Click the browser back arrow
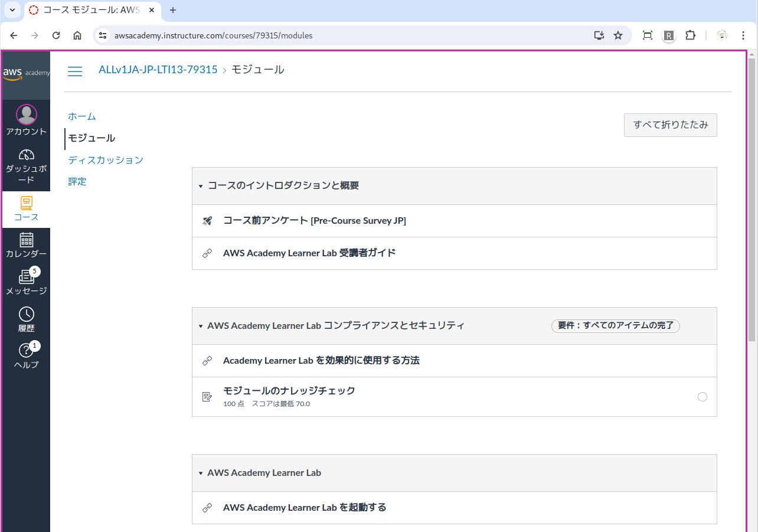The height and width of the screenshot is (532, 758). (14, 35)
